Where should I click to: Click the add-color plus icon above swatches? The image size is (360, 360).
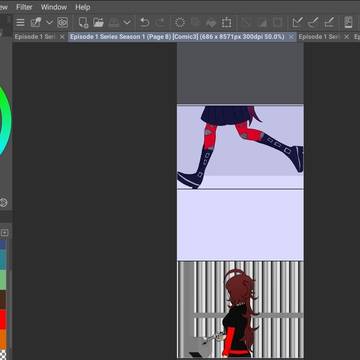(x=4, y=233)
